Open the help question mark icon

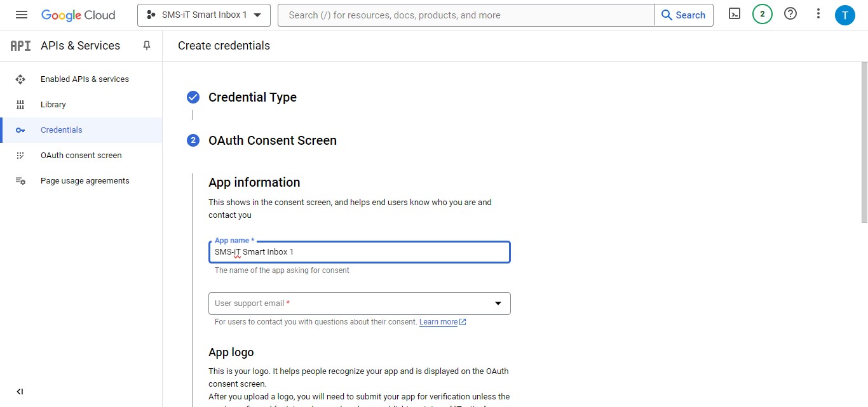(790, 14)
